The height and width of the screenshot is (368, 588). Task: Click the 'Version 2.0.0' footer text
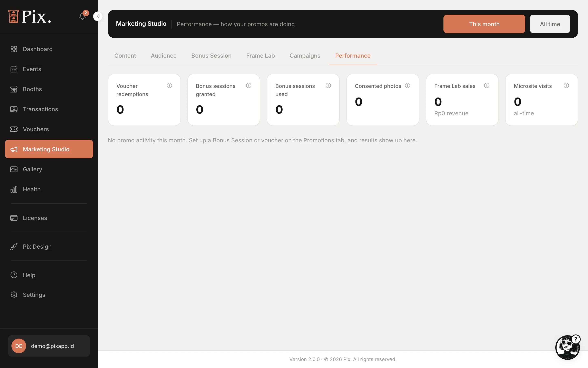(x=304, y=359)
